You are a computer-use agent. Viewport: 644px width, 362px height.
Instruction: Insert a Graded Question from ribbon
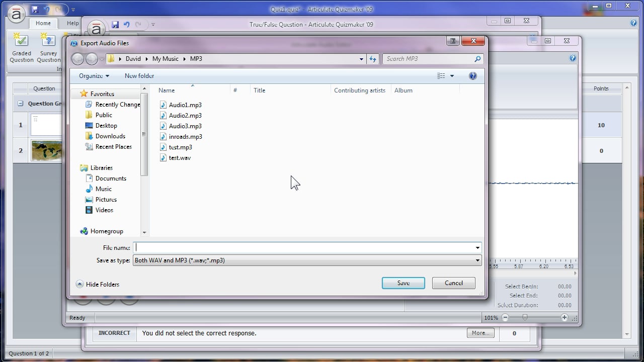point(21,48)
